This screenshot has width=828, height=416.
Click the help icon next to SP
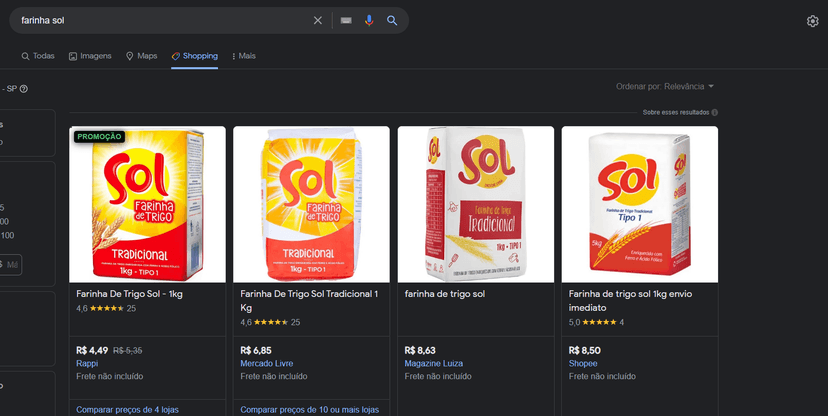point(24,89)
